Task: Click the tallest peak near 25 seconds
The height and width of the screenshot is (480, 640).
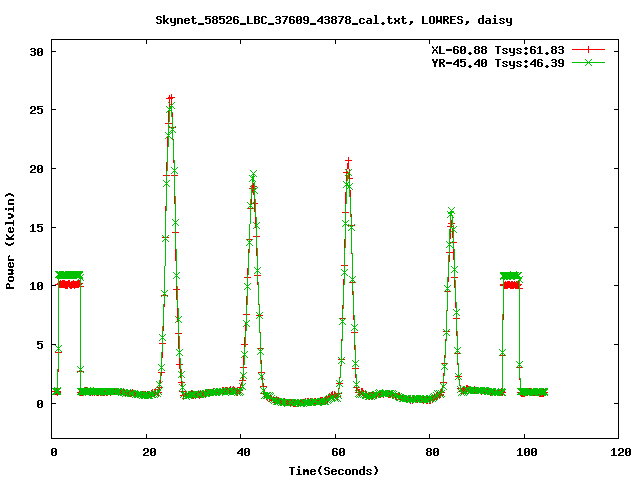Action: point(171,98)
